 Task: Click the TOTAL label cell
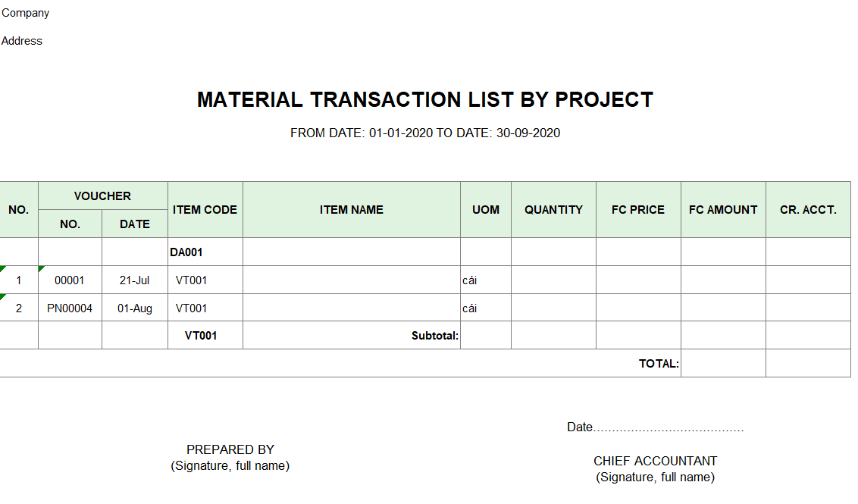658,364
